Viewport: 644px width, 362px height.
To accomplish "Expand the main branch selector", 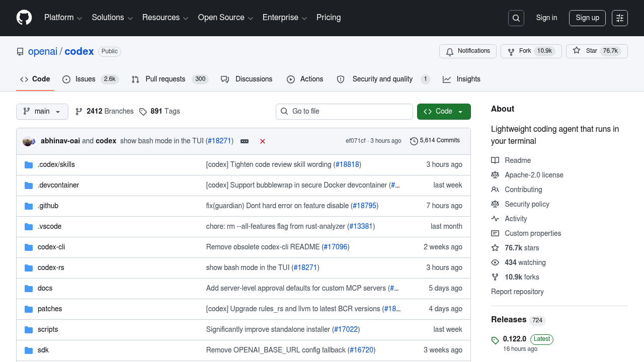I will tap(42, 111).
